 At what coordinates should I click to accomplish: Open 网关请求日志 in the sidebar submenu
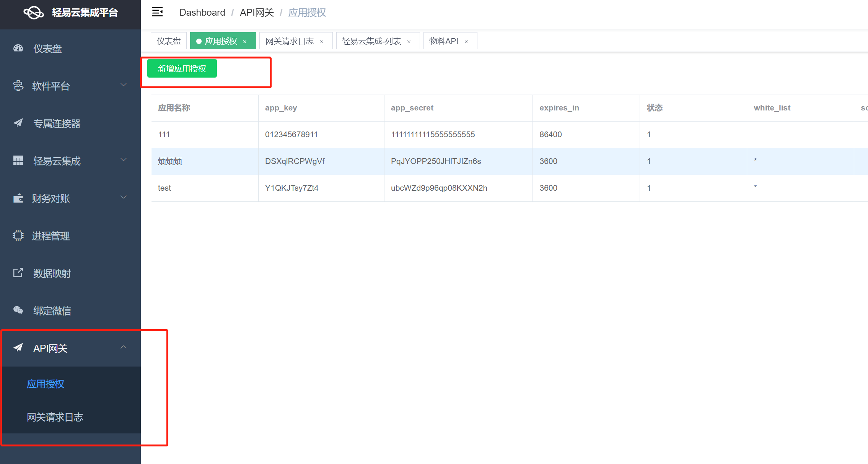pos(55,417)
